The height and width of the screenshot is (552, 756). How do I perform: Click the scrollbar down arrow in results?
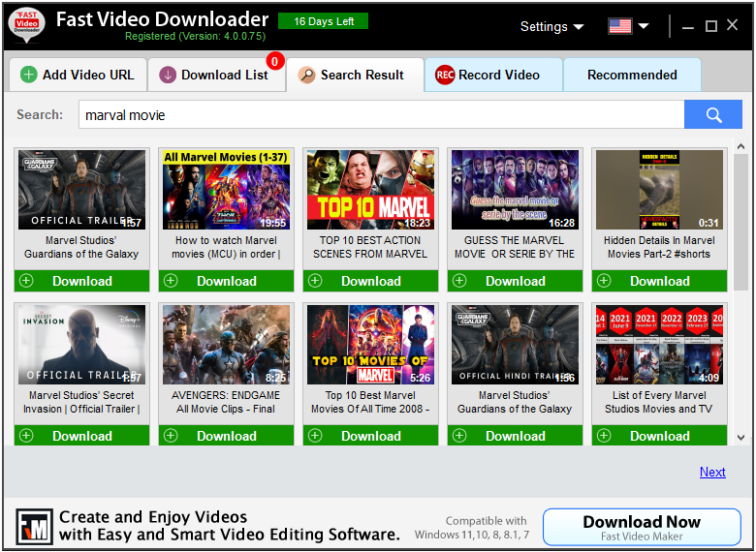(x=740, y=438)
